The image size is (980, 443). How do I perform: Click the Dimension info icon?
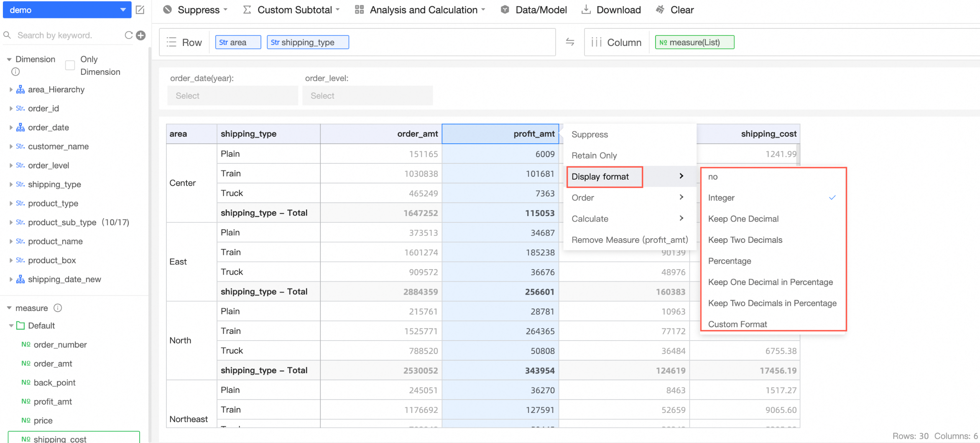(x=15, y=72)
